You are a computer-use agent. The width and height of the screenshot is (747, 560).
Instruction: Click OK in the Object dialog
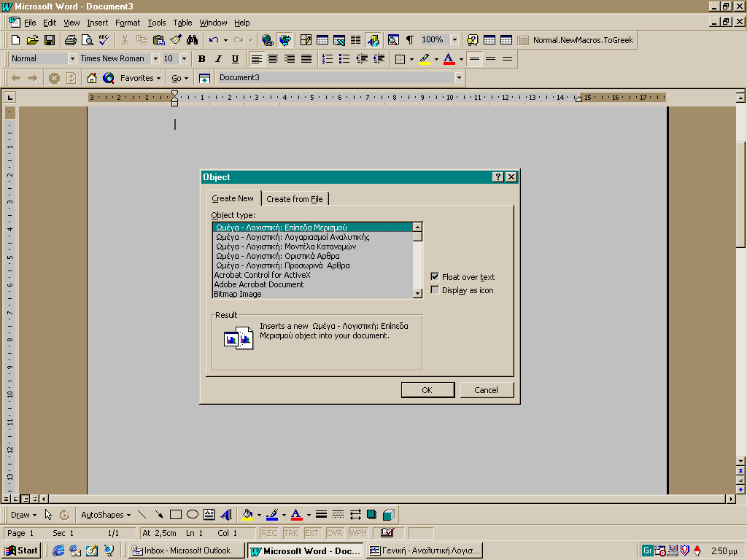coord(427,390)
